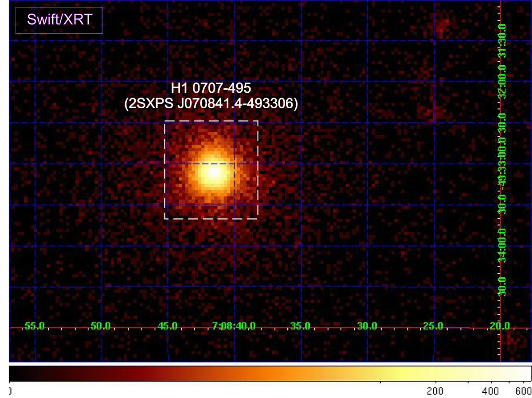The height and width of the screenshot is (398, 532).
Task: Click the H1 0707-495 source name text
Action: (211, 89)
